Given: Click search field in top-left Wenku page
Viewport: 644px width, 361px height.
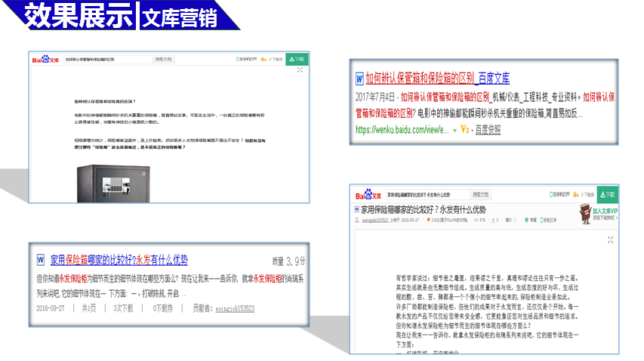Looking at the screenshot, I should [x=108, y=60].
